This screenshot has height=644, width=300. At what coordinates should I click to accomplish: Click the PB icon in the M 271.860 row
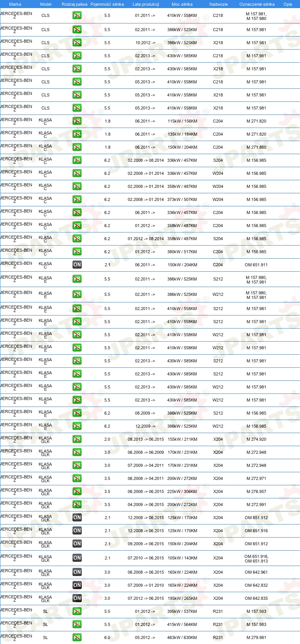77,147
